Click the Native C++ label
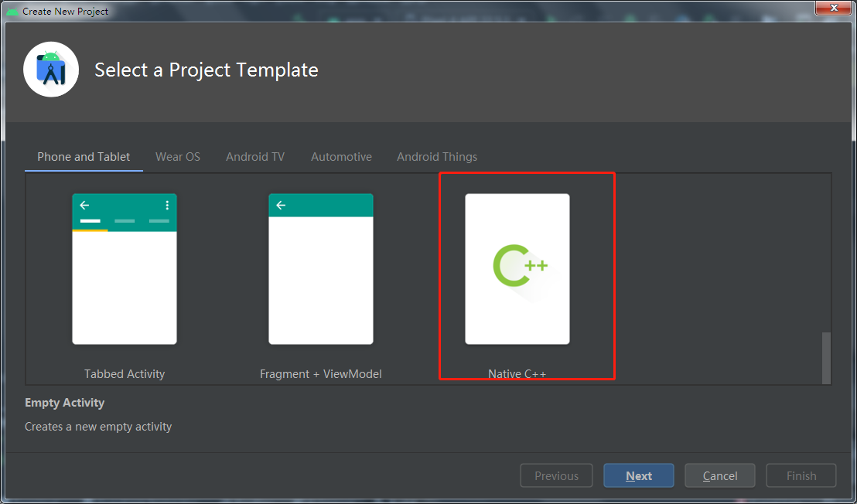Viewport: 857px width, 504px height. 517,374
